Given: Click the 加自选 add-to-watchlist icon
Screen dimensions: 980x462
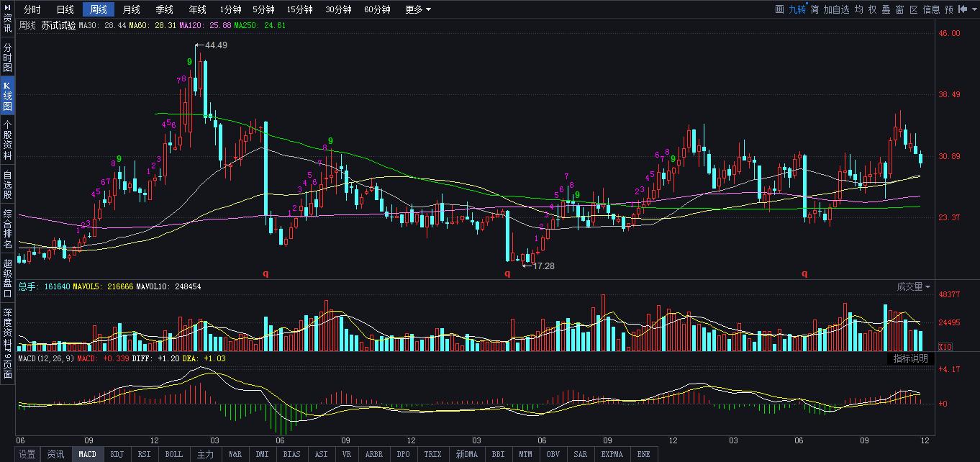Looking at the screenshot, I should point(836,9).
